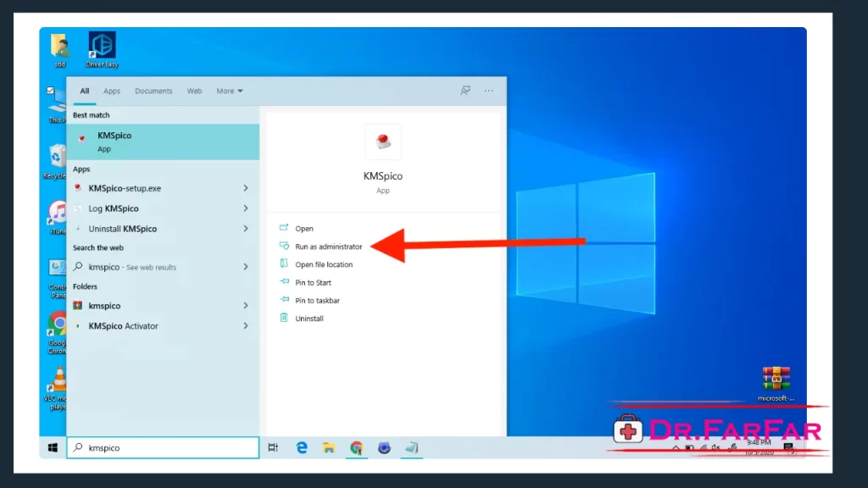
Task: Select the iTunes desktop icon
Action: [x=57, y=218]
